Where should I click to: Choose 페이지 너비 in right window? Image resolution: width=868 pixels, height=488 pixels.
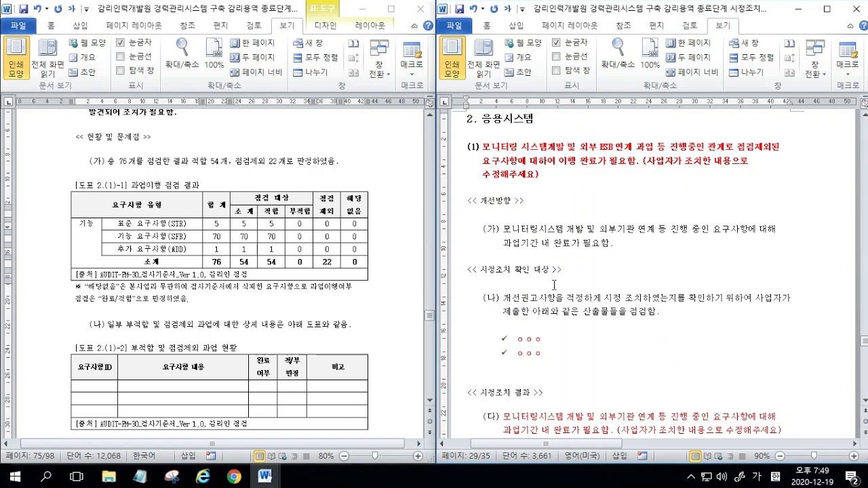(x=692, y=72)
